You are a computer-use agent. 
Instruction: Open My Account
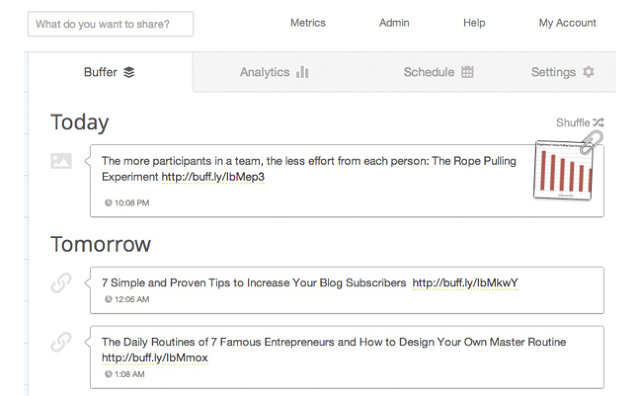pos(567,23)
